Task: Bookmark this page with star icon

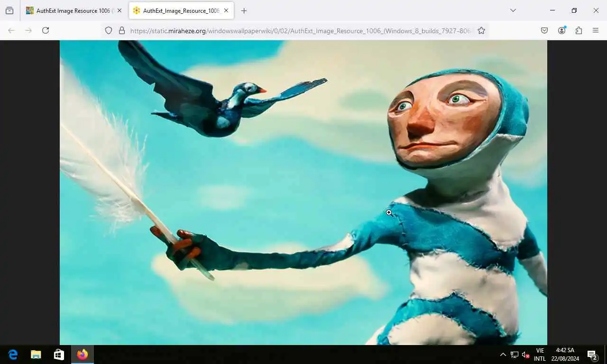Action: tap(481, 30)
